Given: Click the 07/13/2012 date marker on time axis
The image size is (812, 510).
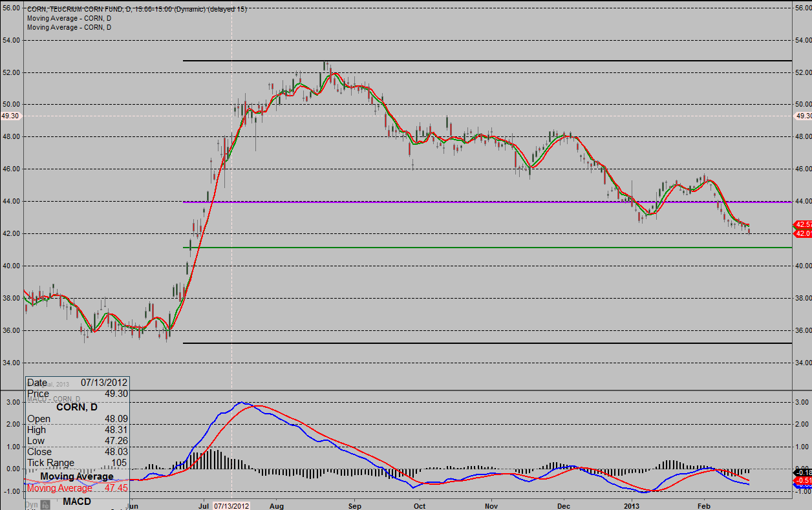Looking at the screenshot, I should (x=231, y=505).
